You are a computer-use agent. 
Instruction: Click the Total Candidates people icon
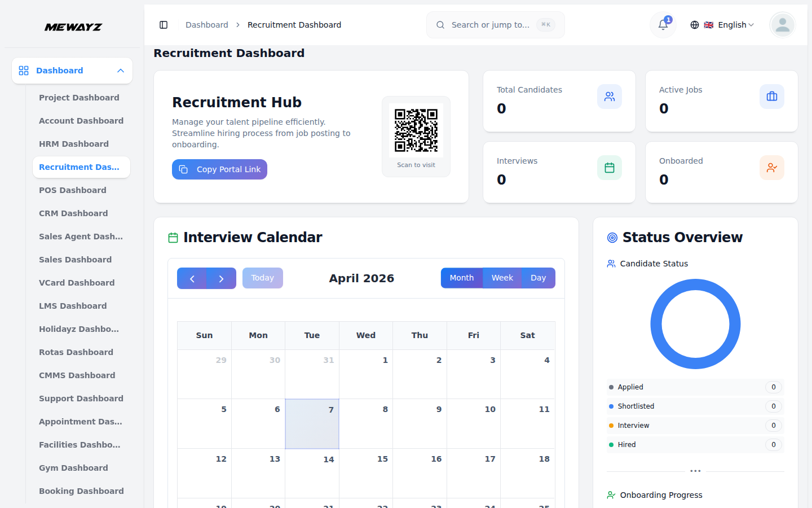tap(610, 97)
